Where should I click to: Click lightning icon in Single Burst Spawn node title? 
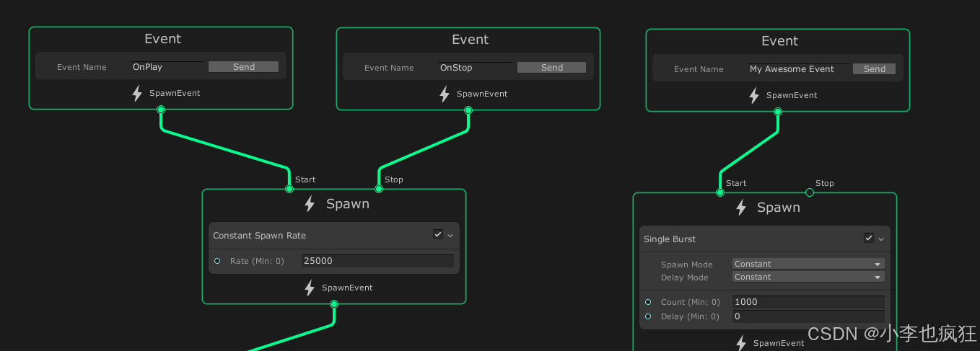[740, 208]
